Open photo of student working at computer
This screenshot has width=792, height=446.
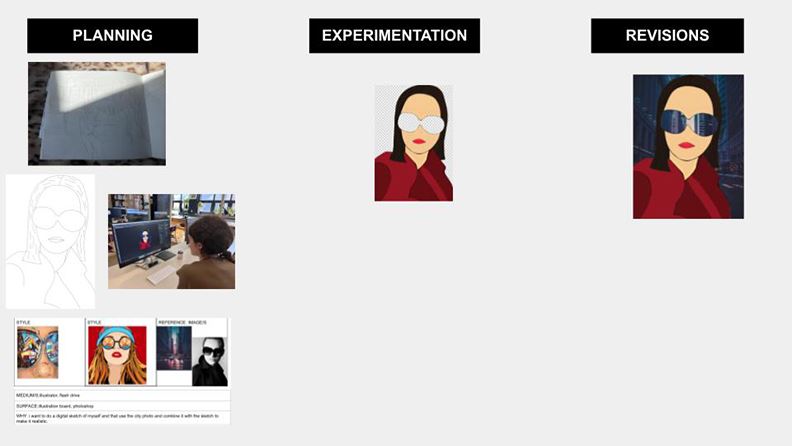coord(171,241)
